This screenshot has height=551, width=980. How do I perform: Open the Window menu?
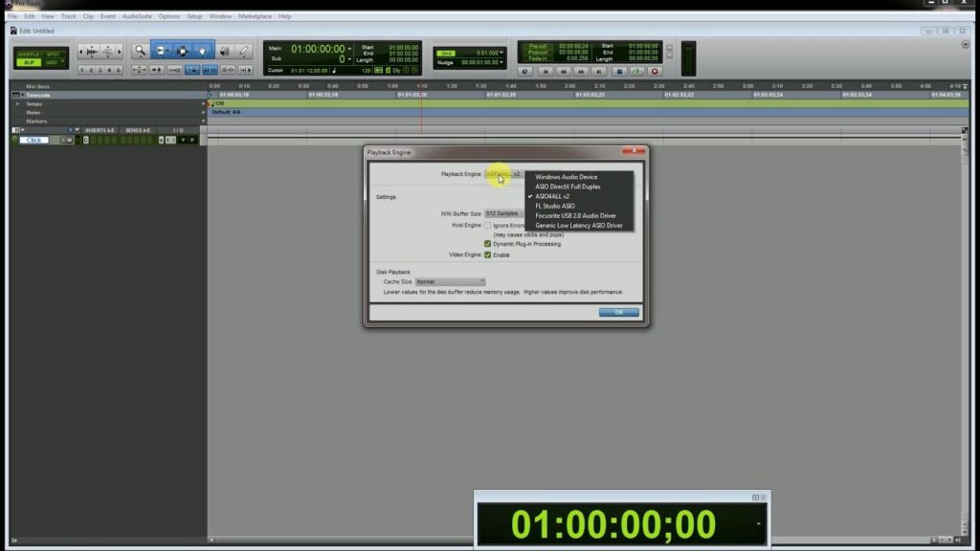click(x=220, y=16)
